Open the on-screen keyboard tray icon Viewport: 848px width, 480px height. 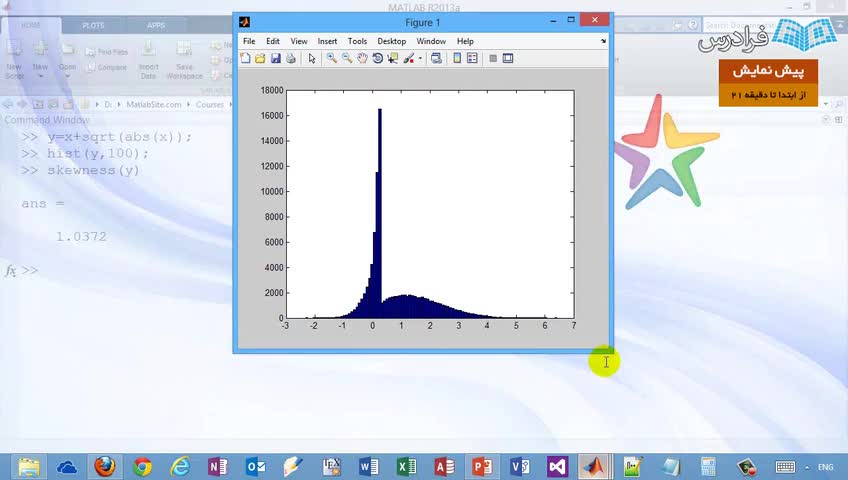pos(785,467)
